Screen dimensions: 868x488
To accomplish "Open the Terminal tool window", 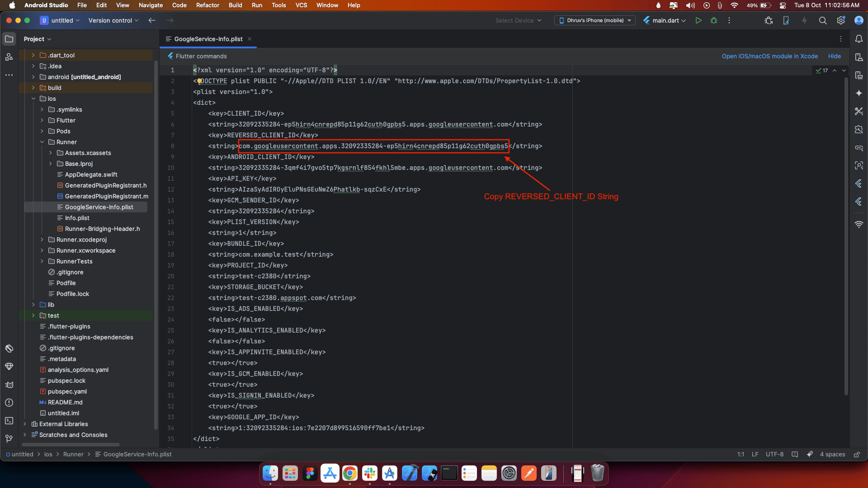I will coord(9,421).
